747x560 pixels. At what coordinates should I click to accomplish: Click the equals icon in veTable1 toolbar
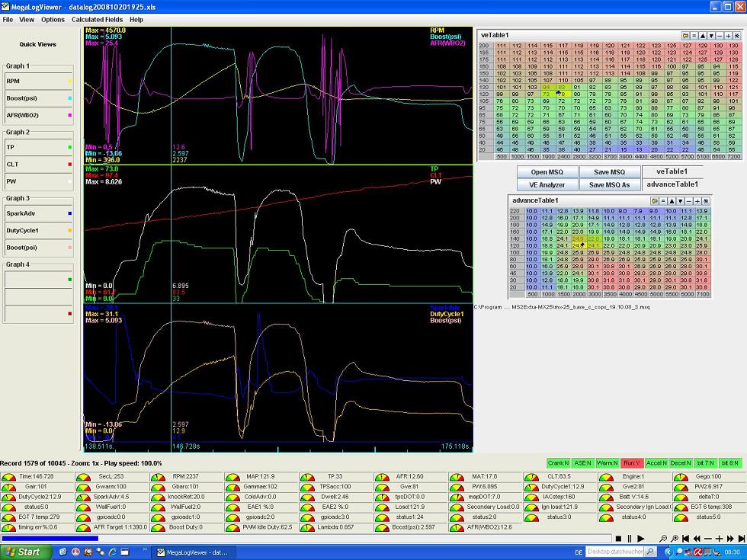(694, 36)
